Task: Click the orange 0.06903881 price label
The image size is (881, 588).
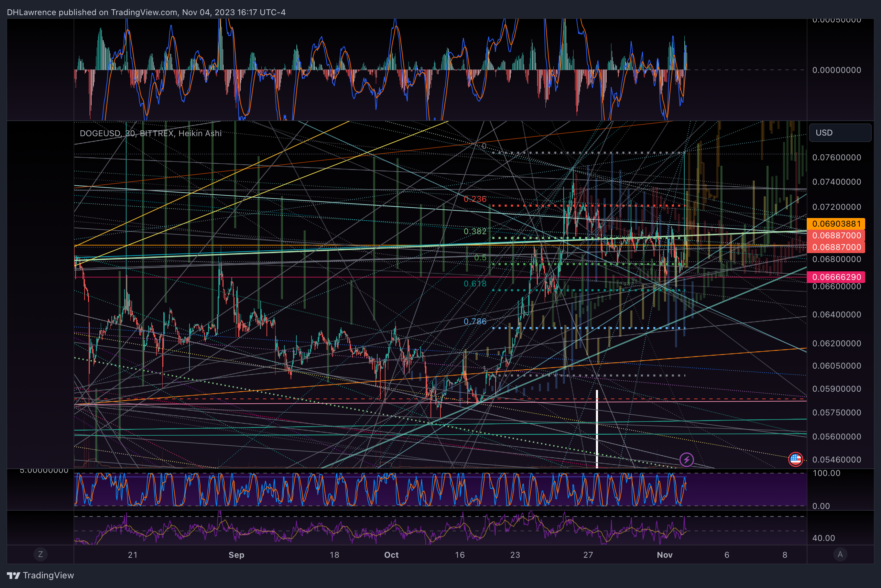Action: [x=836, y=224]
